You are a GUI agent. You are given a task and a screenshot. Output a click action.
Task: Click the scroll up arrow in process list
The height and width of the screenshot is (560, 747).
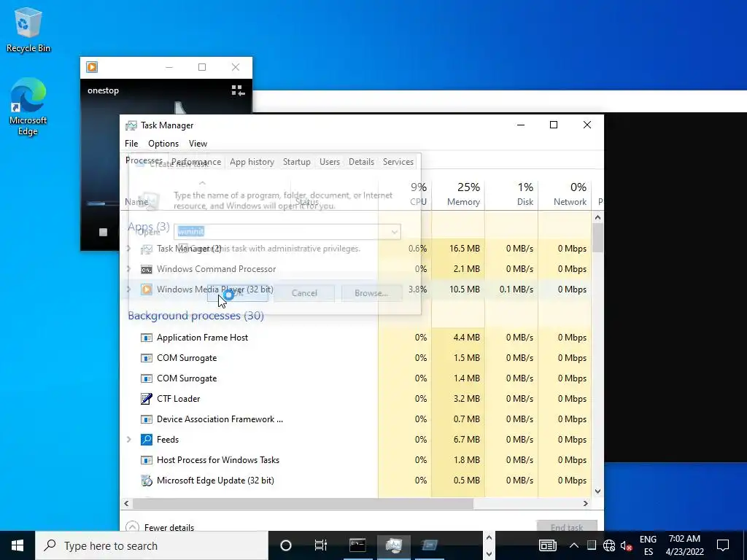tap(597, 217)
